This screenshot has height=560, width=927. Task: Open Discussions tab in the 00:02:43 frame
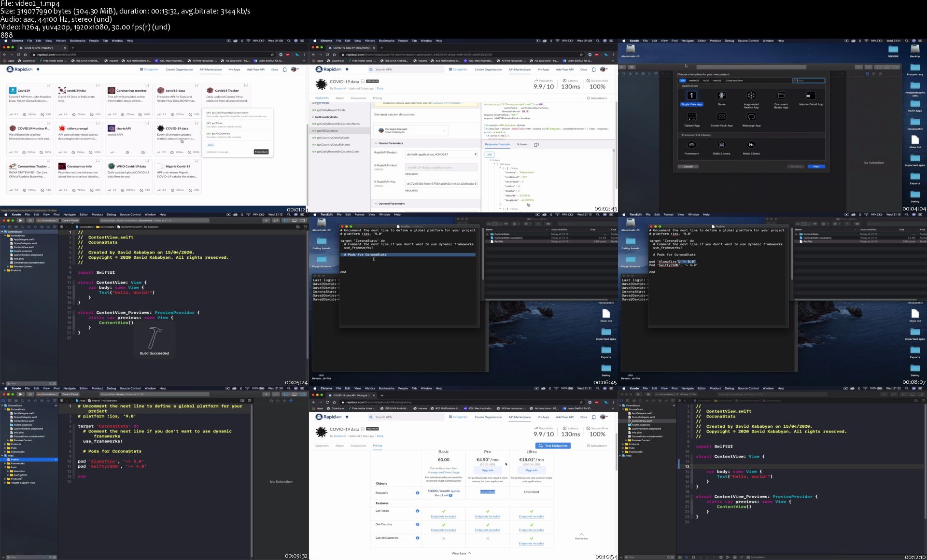coord(358,98)
